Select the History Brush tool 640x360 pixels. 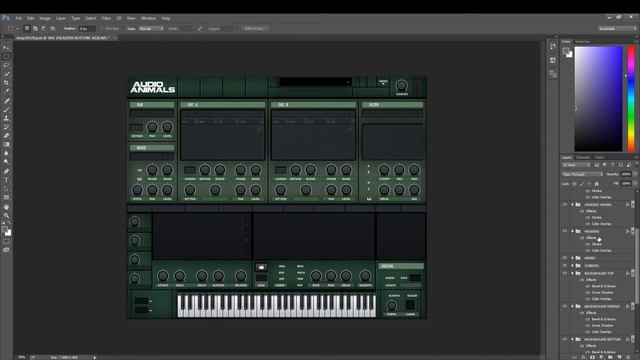click(6, 127)
